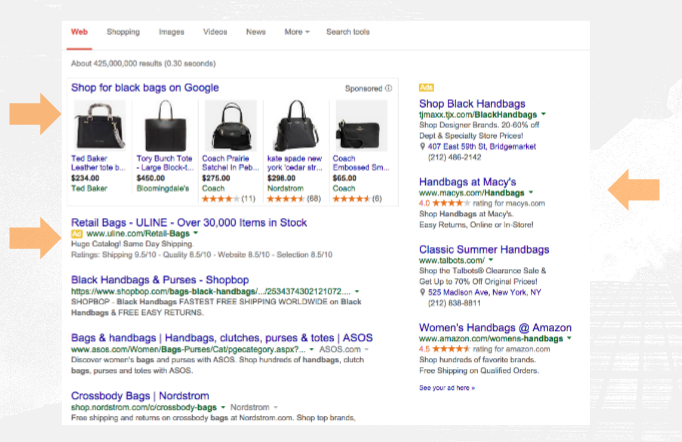Image resolution: width=682 pixels, height=442 pixels.
Task: Open the Videos tab
Action: 215,32
